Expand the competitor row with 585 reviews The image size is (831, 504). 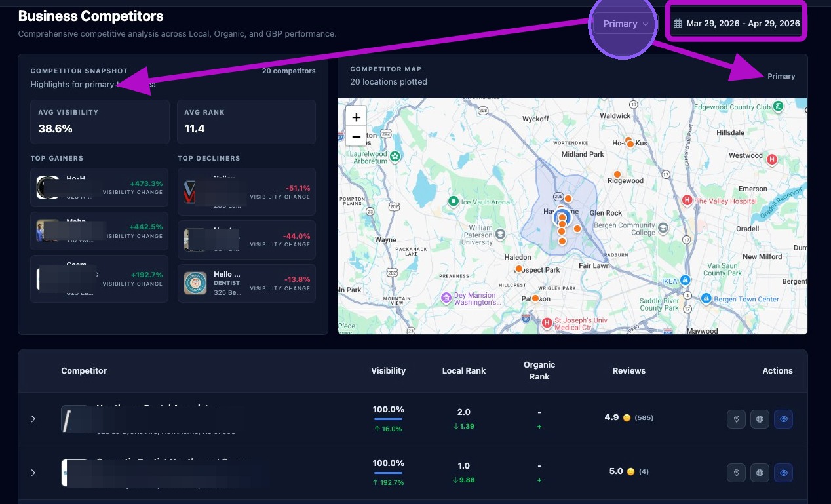coord(33,419)
